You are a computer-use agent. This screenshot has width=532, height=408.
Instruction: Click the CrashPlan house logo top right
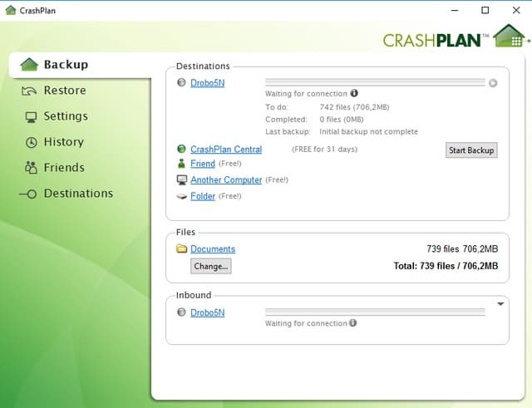[510, 36]
